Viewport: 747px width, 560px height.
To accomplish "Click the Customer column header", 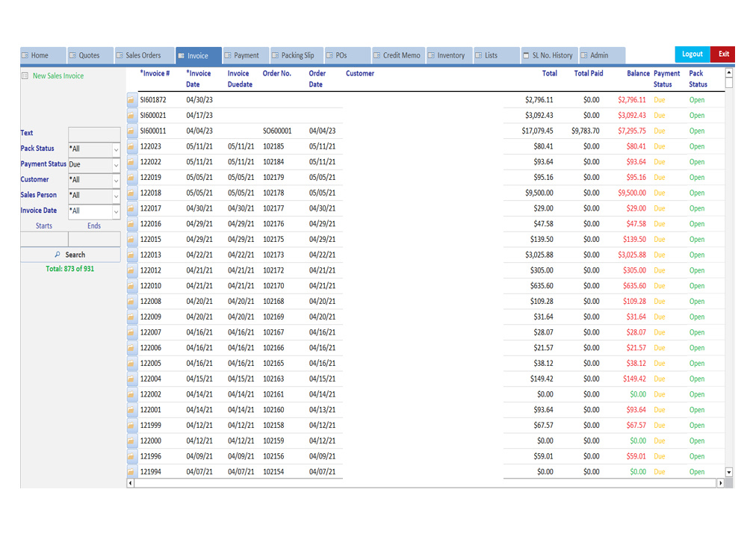I will [x=360, y=73].
